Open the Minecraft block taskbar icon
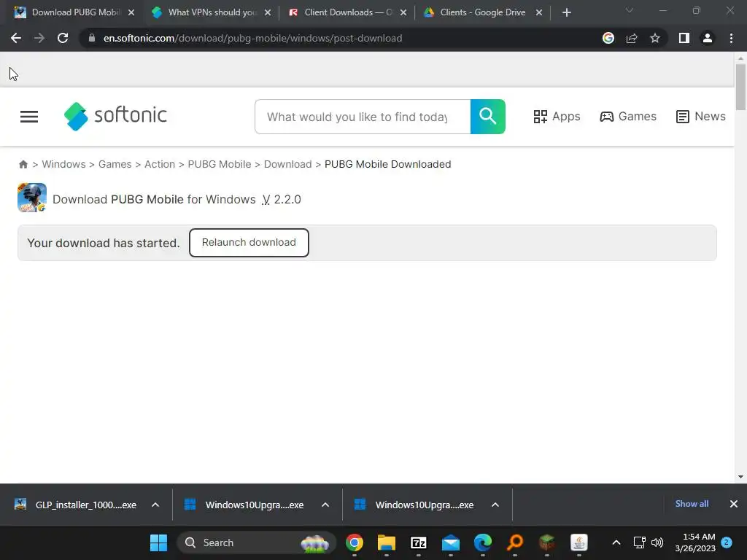Image resolution: width=747 pixels, height=560 pixels. pos(547,542)
